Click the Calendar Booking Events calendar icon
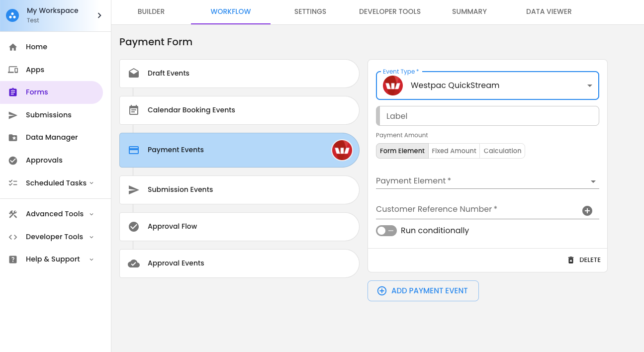This screenshot has width=644, height=352. (x=134, y=110)
